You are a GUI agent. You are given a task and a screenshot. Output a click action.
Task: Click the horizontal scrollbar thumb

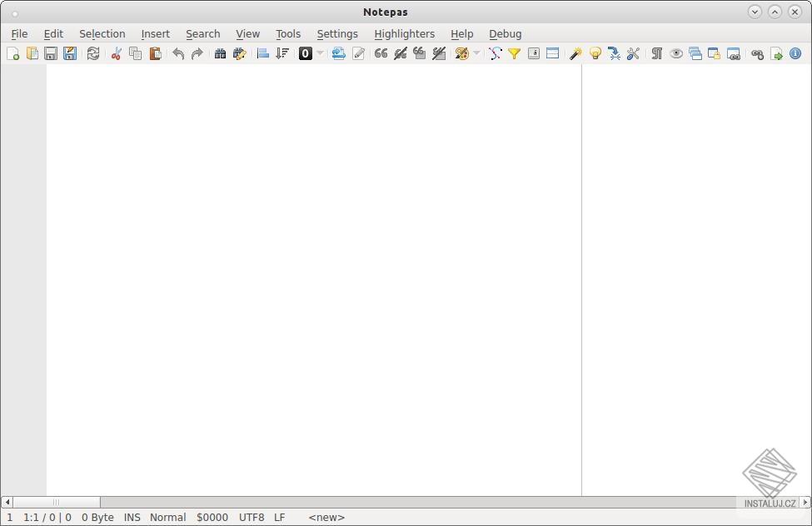click(x=56, y=502)
